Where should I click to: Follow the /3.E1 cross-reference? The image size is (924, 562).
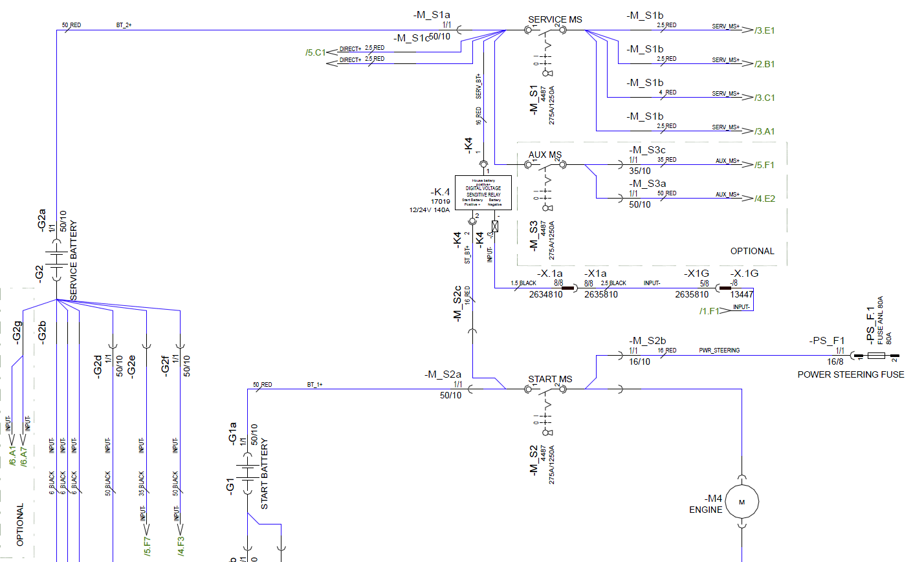tap(765, 30)
